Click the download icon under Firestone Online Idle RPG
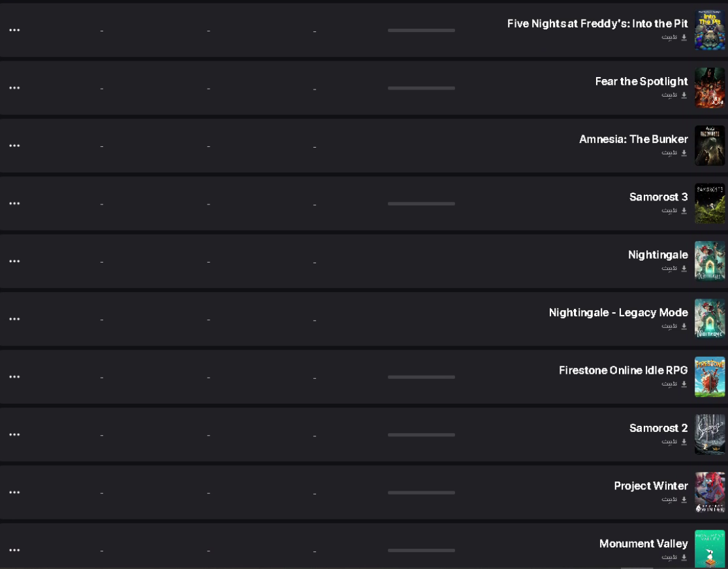 point(684,383)
